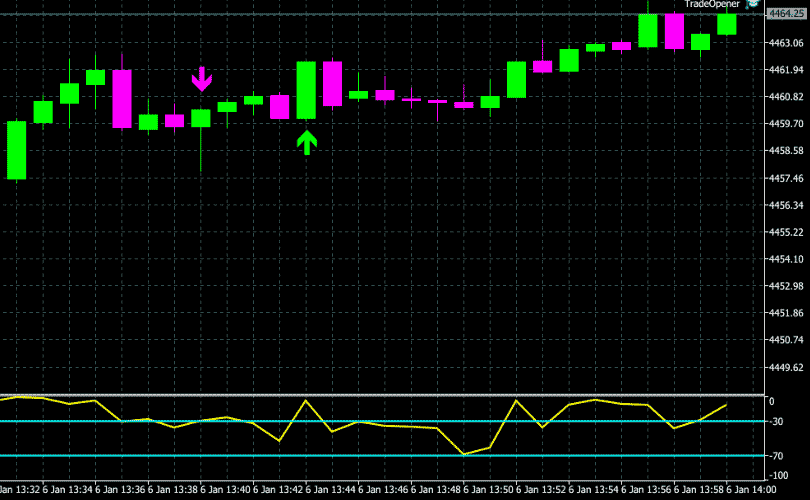Image resolution: width=810 pixels, height=500 pixels.
Task: Click the current price label 4464.25
Action: point(786,14)
